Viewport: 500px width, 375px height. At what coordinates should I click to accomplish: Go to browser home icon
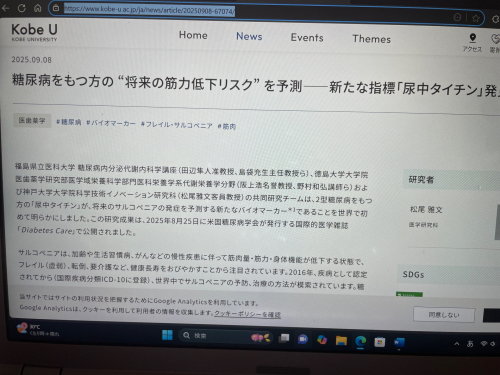pyautogui.click(x=37, y=8)
